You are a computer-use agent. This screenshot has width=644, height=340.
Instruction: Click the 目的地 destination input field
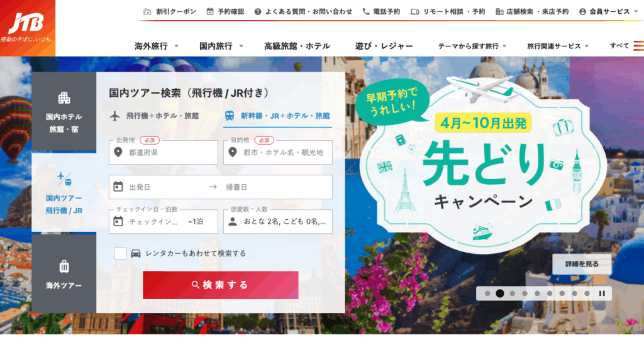[277, 152]
